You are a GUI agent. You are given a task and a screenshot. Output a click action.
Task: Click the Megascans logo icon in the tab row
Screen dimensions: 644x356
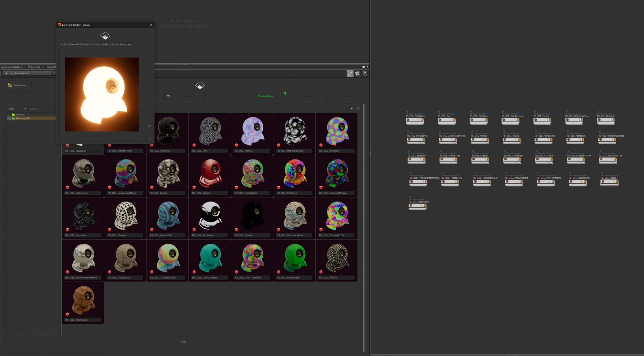168,96
